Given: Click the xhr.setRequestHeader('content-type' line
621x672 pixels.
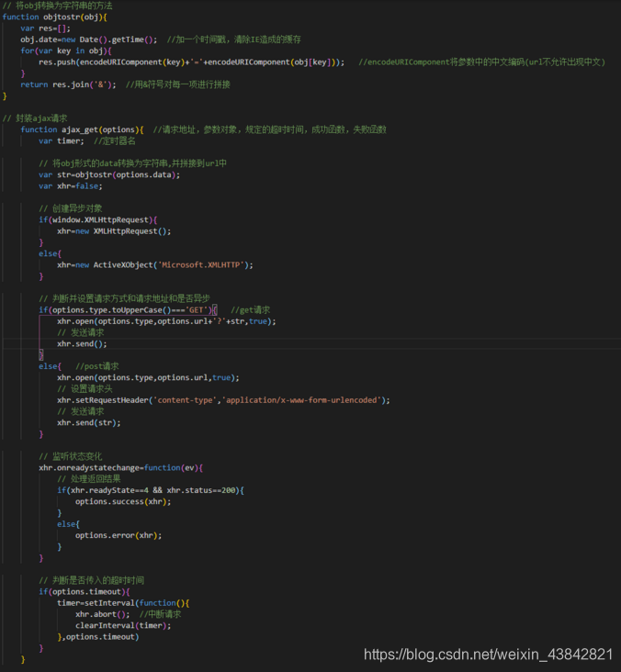Looking at the screenshot, I should (223, 400).
